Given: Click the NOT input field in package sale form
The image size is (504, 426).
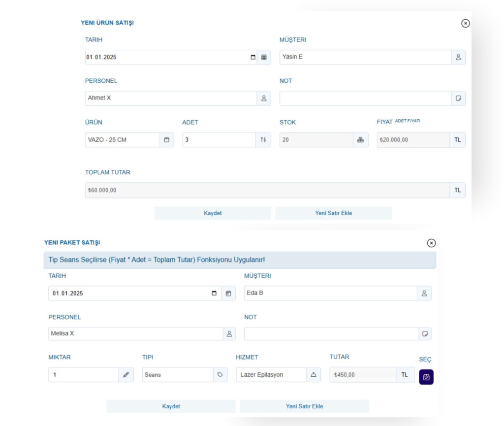Looking at the screenshot, I should click(x=331, y=334).
